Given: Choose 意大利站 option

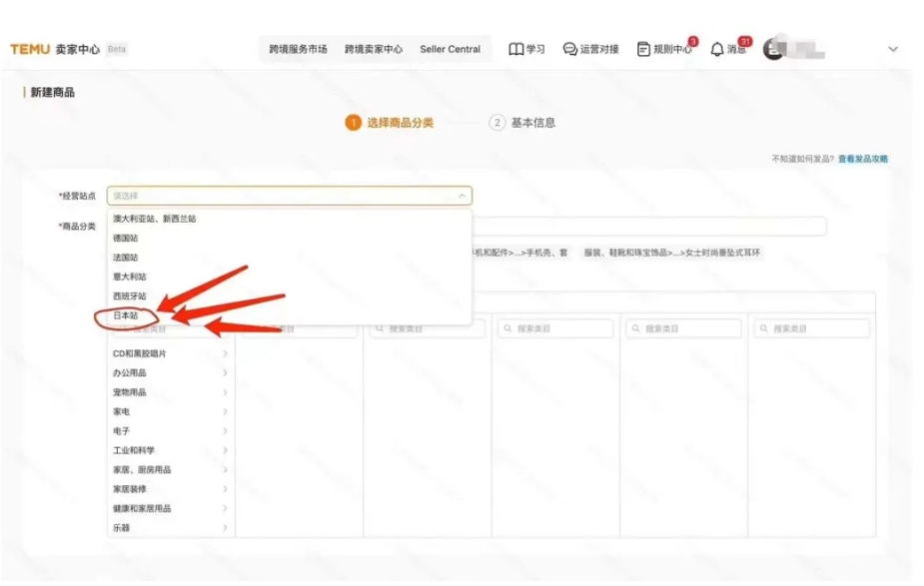Looking at the screenshot, I should pos(290,277).
